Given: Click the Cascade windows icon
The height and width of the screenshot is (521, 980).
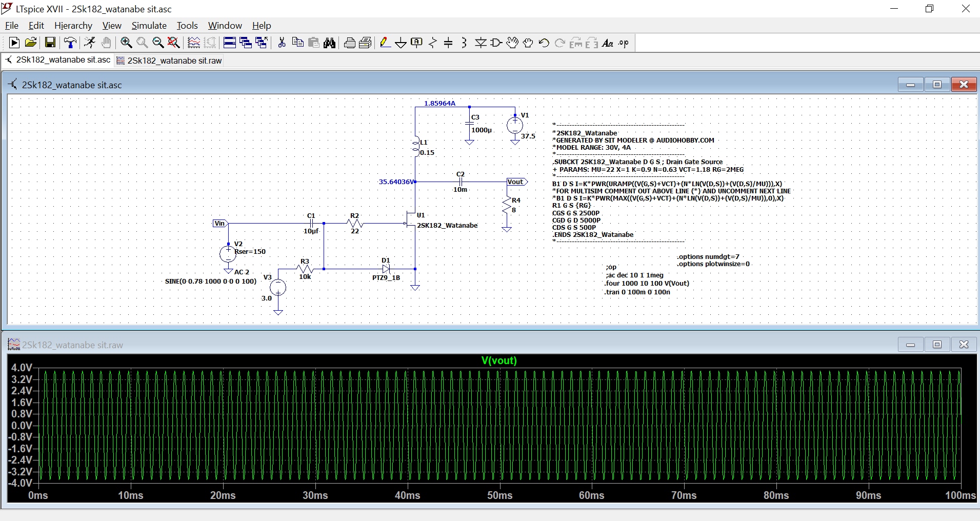Looking at the screenshot, I should point(262,43).
